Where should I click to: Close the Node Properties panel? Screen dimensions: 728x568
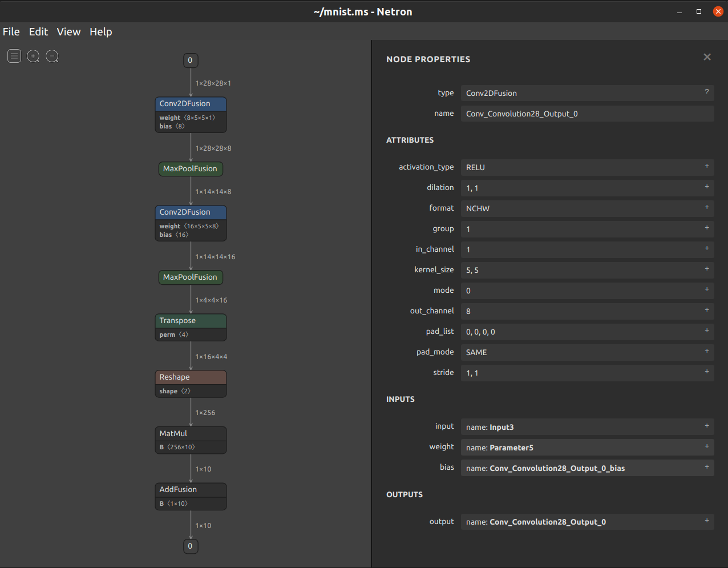point(707,57)
